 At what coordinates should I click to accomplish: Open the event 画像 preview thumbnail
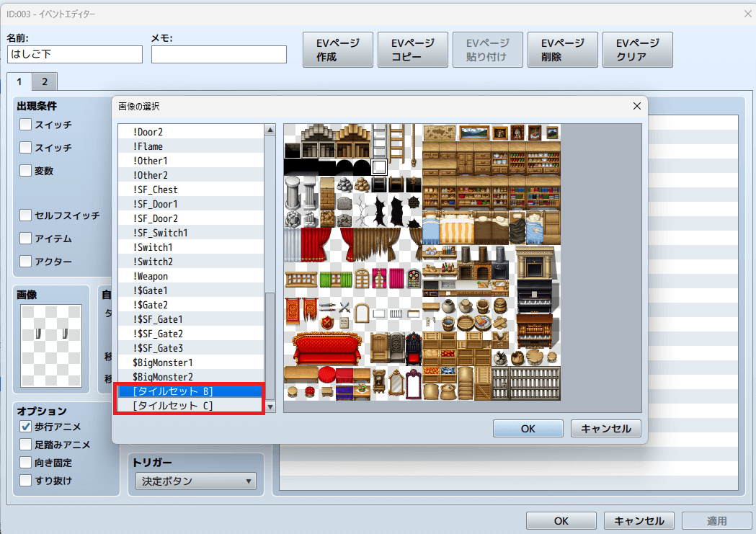tap(51, 345)
